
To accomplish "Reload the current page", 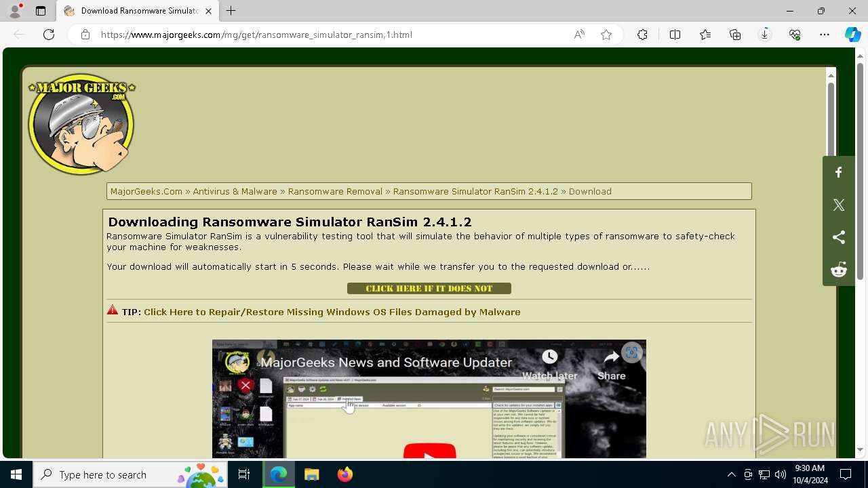I will pyautogui.click(x=49, y=35).
